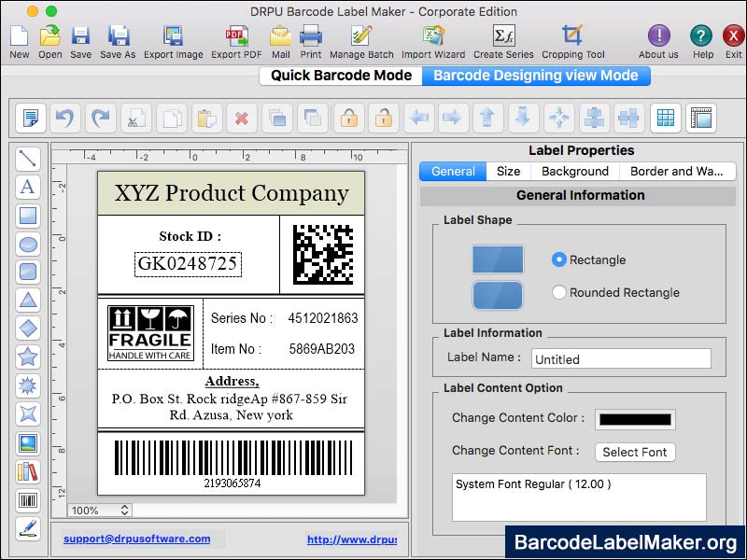Click the Select Font button
747x560 pixels.
pyautogui.click(x=635, y=452)
